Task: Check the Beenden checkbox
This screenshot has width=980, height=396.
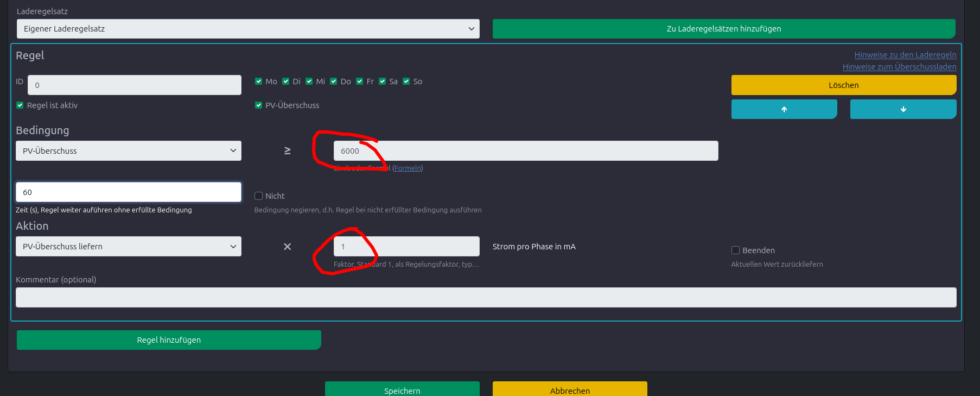Action: 736,250
